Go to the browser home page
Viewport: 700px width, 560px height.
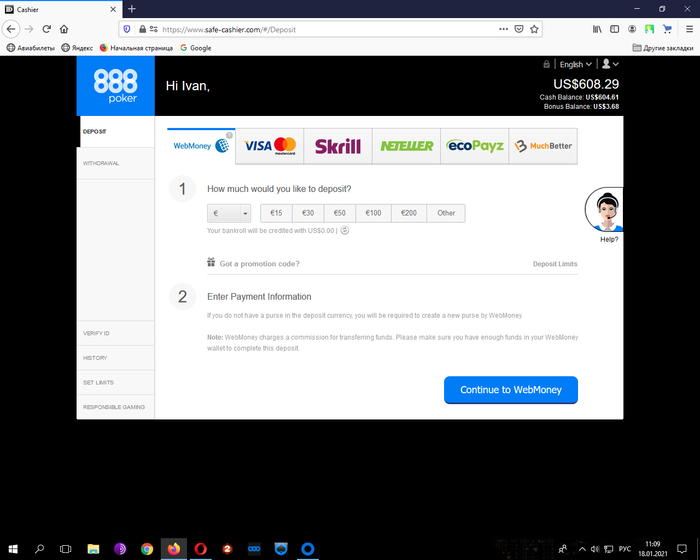[x=64, y=29]
